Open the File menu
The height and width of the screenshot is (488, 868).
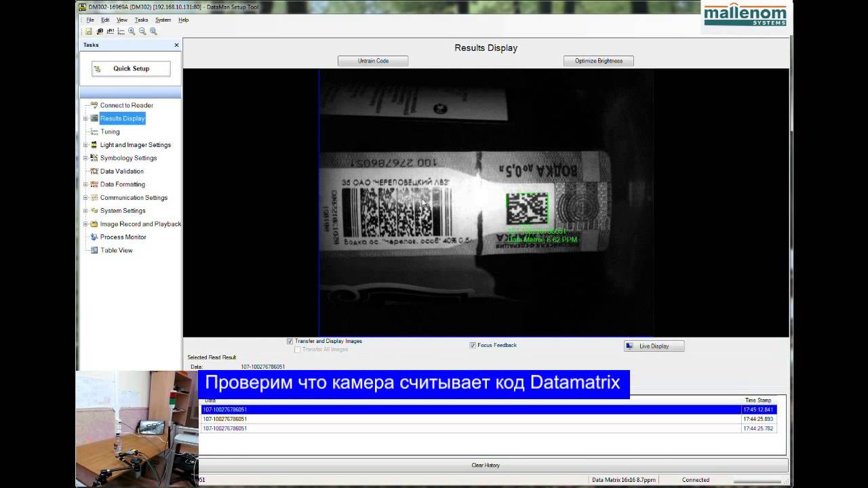click(x=90, y=20)
